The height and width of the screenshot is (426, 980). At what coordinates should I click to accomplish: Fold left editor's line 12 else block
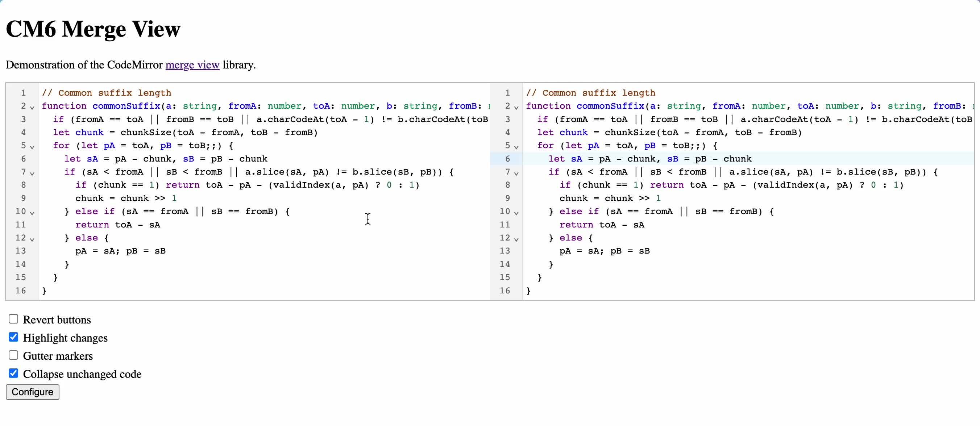click(32, 240)
